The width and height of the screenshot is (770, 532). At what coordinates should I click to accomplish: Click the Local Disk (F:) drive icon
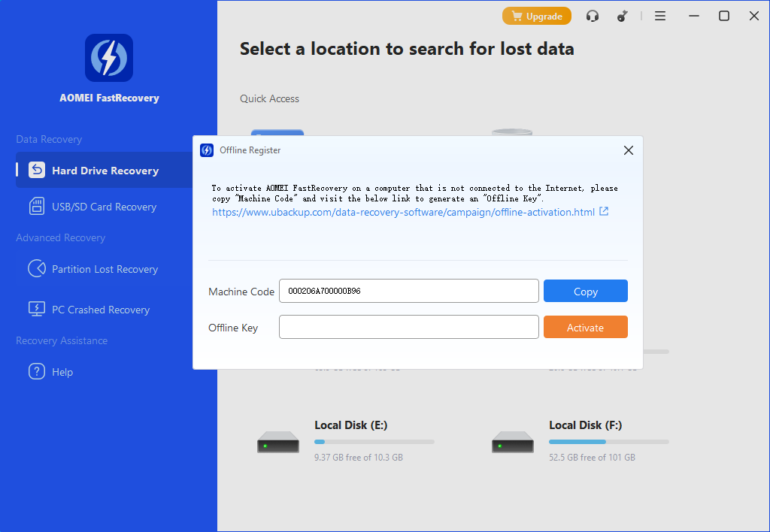coord(513,442)
